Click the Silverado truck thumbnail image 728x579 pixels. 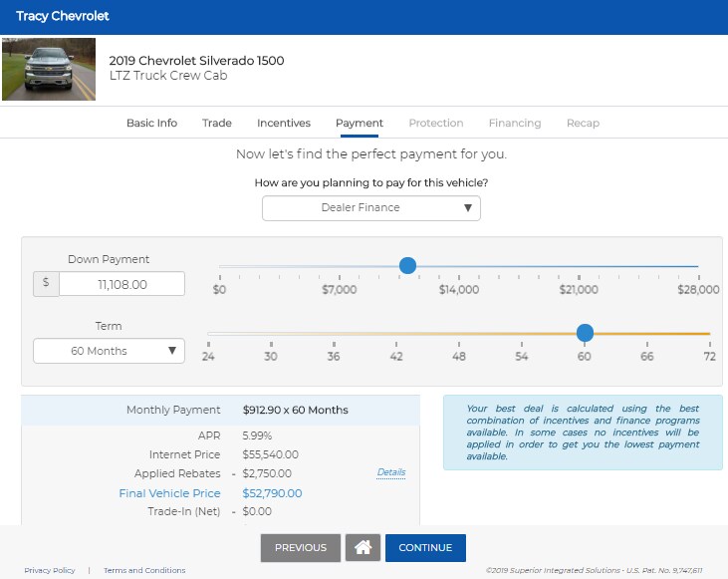pyautogui.click(x=49, y=69)
